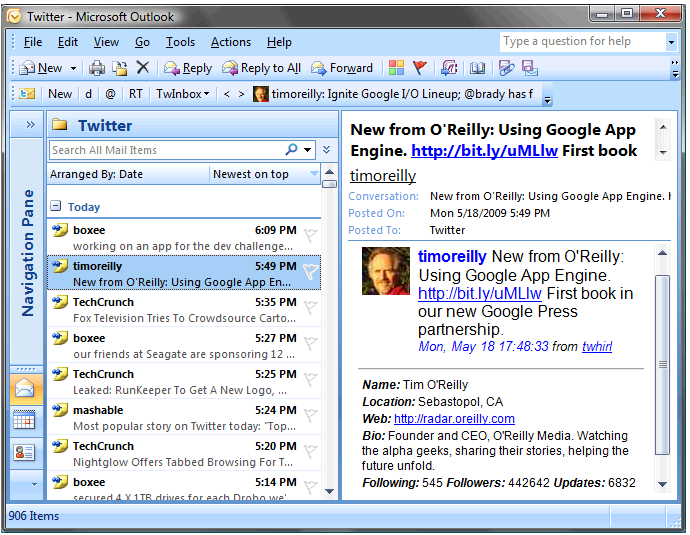Open the Address Book icon

pyautogui.click(x=478, y=68)
